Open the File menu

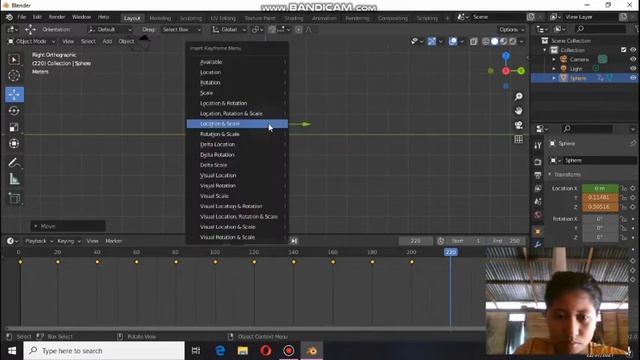coord(22,17)
